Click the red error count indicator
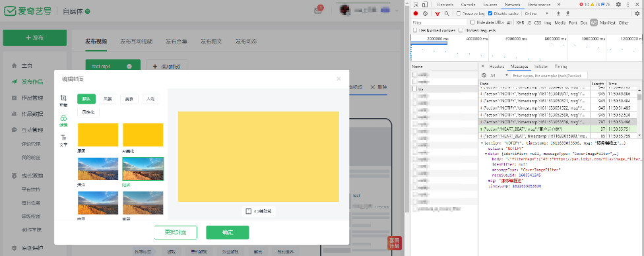The image size is (644, 256). point(583,5)
